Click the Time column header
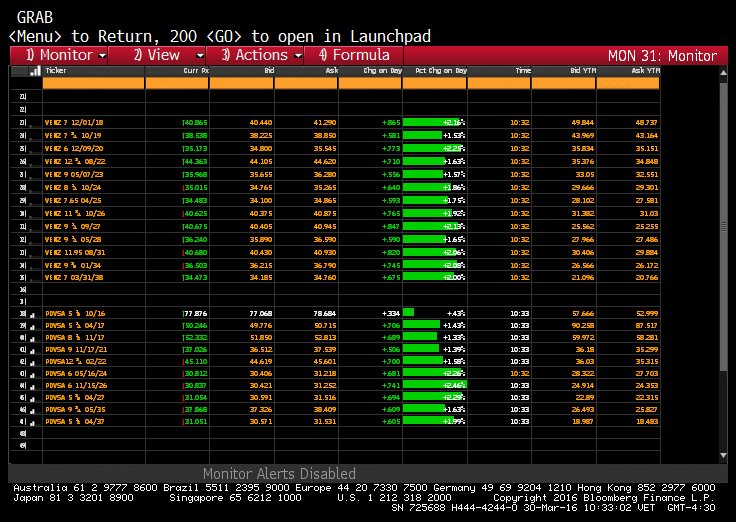 click(x=499, y=71)
